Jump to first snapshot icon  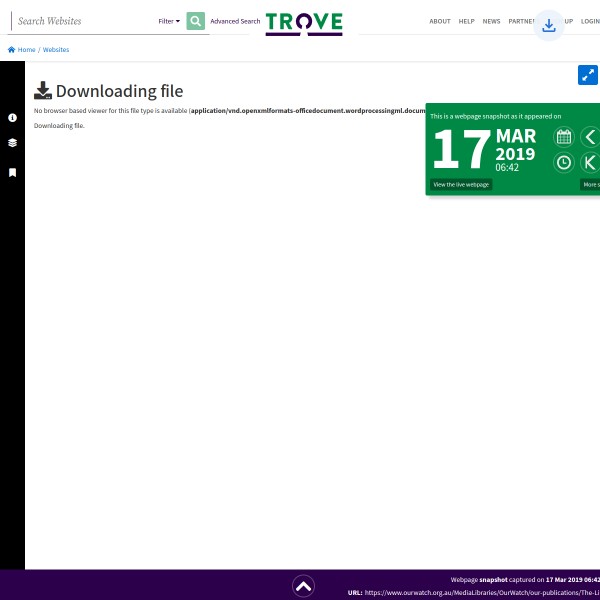(590, 162)
